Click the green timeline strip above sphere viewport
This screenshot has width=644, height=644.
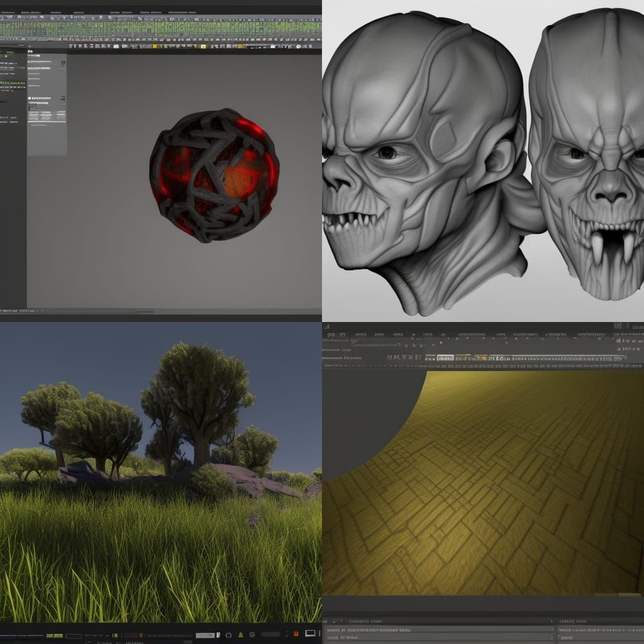tap(160, 30)
